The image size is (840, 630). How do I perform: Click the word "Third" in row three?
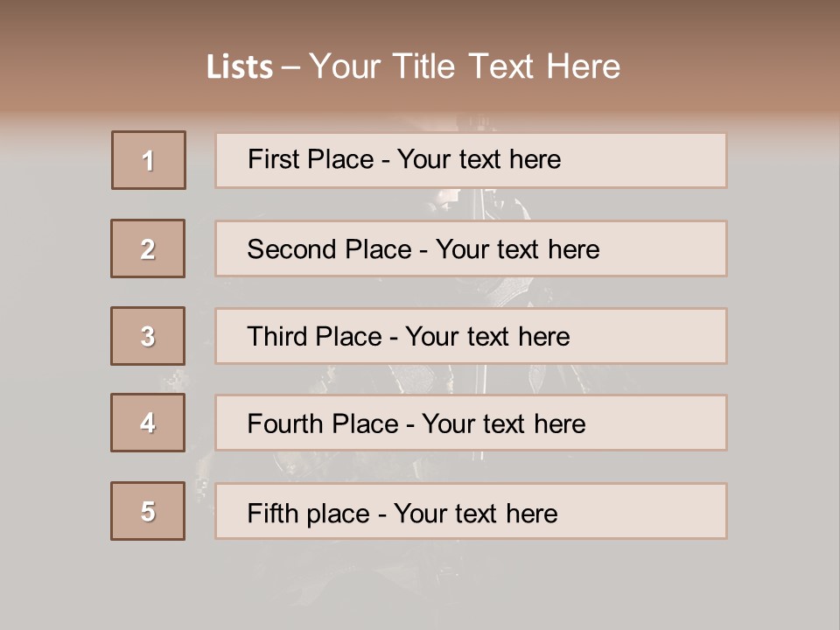click(x=279, y=337)
